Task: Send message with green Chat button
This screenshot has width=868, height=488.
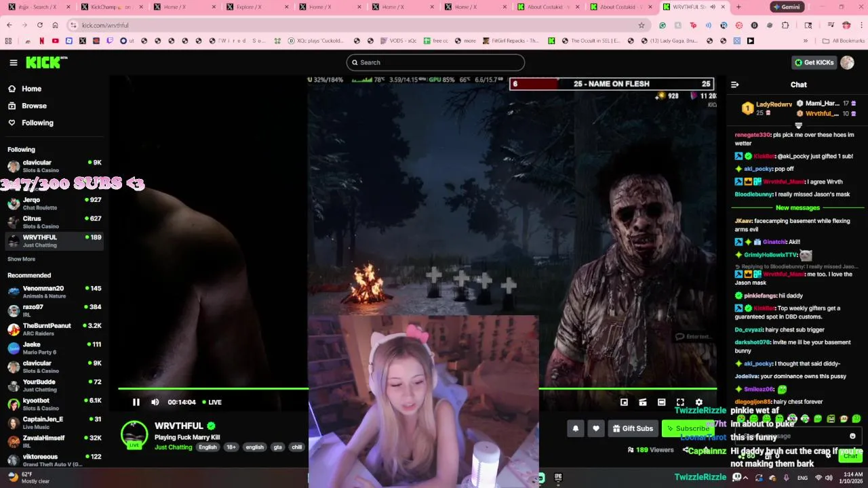Action: coord(850,456)
